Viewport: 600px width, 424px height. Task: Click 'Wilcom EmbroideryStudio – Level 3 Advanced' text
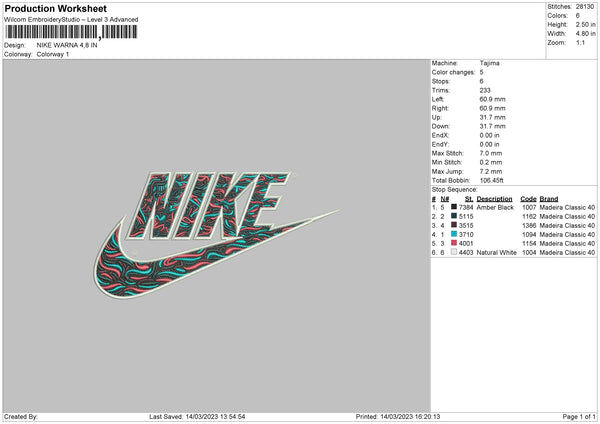point(71,20)
